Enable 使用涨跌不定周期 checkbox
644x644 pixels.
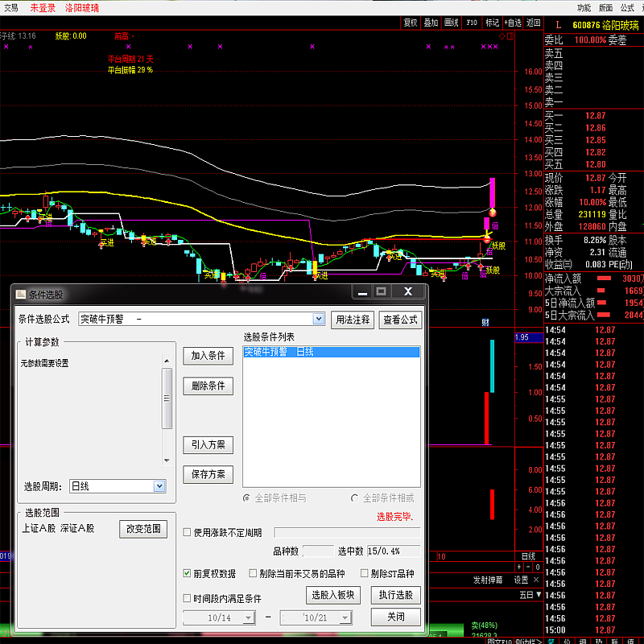click(x=188, y=532)
